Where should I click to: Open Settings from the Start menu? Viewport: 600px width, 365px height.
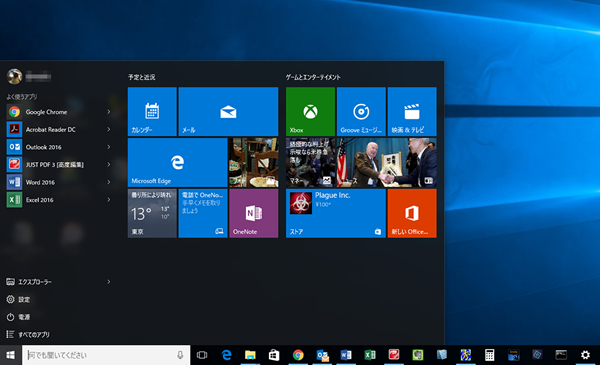18,299
